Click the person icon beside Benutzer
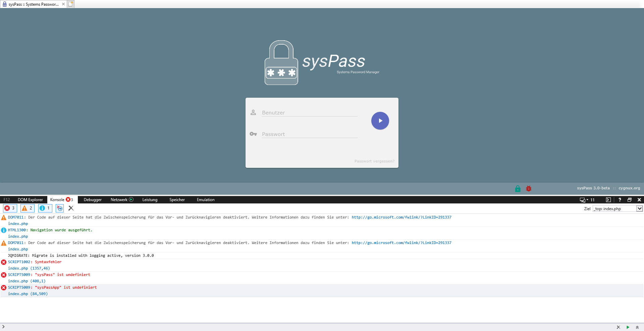The width and height of the screenshot is (644, 331). tap(253, 112)
